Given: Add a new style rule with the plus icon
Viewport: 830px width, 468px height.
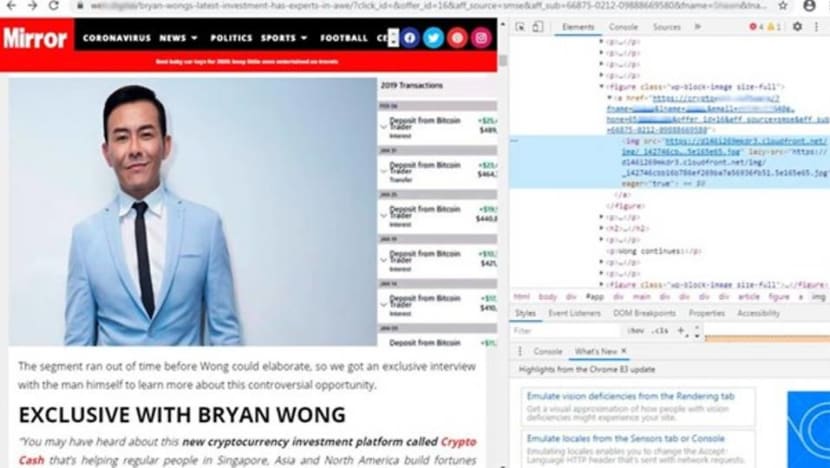Looking at the screenshot, I should pos(681,331).
